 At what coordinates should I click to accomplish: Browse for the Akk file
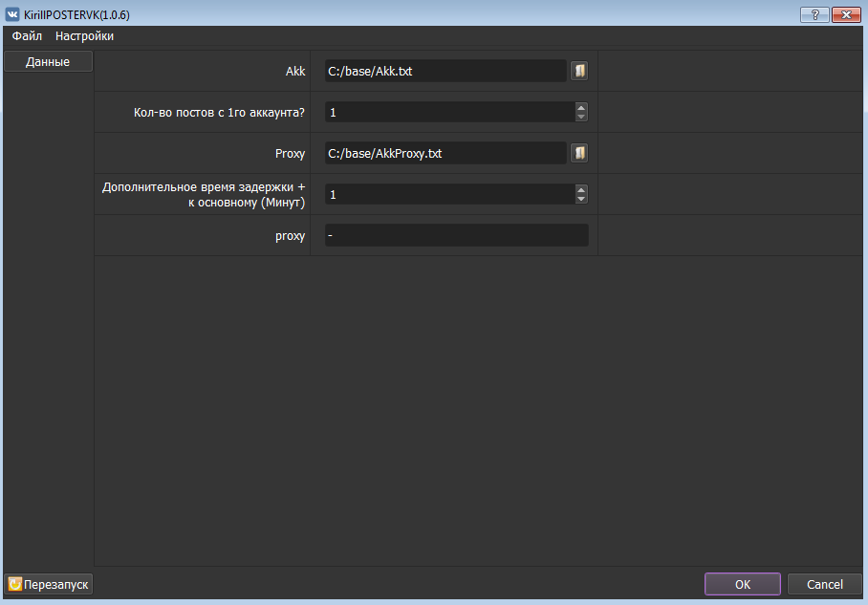click(579, 71)
